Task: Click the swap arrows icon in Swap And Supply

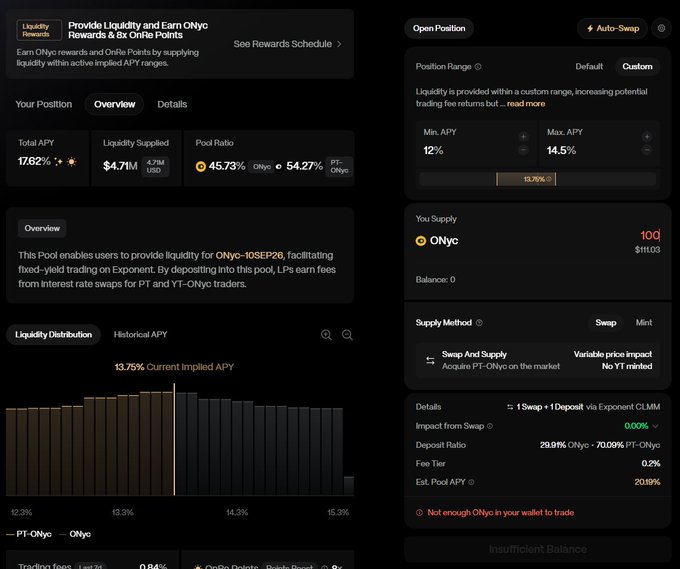Action: [x=430, y=360]
